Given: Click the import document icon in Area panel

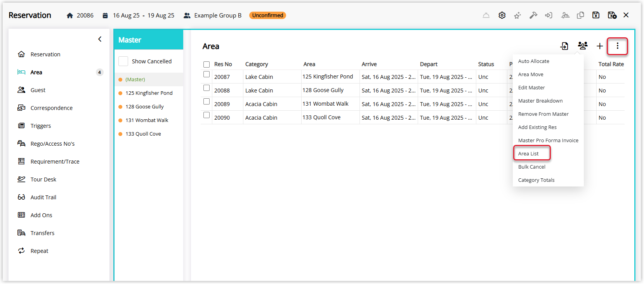Looking at the screenshot, I should 564,46.
